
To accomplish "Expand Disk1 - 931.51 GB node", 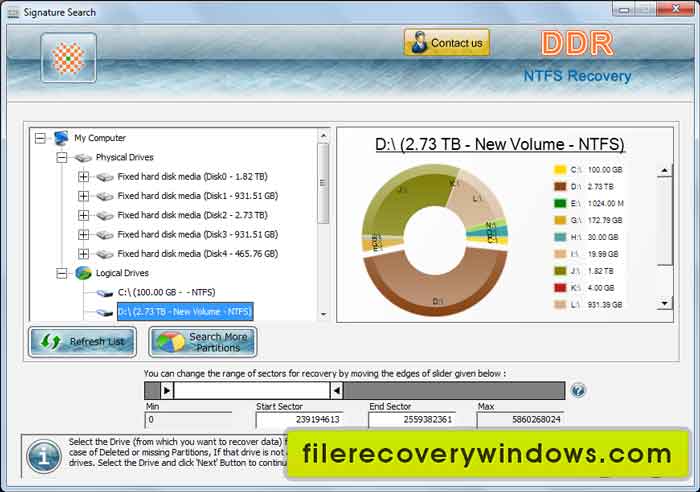I will [x=83, y=196].
